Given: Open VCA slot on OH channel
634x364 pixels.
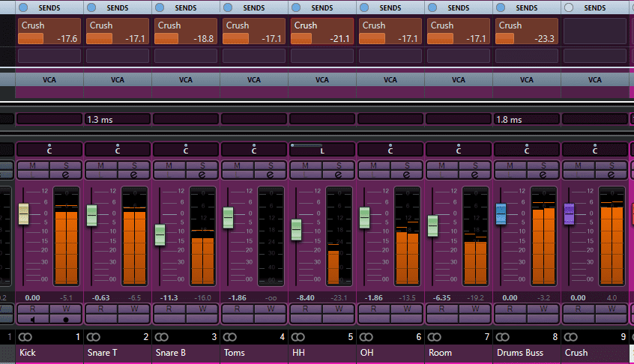Looking at the screenshot, I should [x=390, y=91].
